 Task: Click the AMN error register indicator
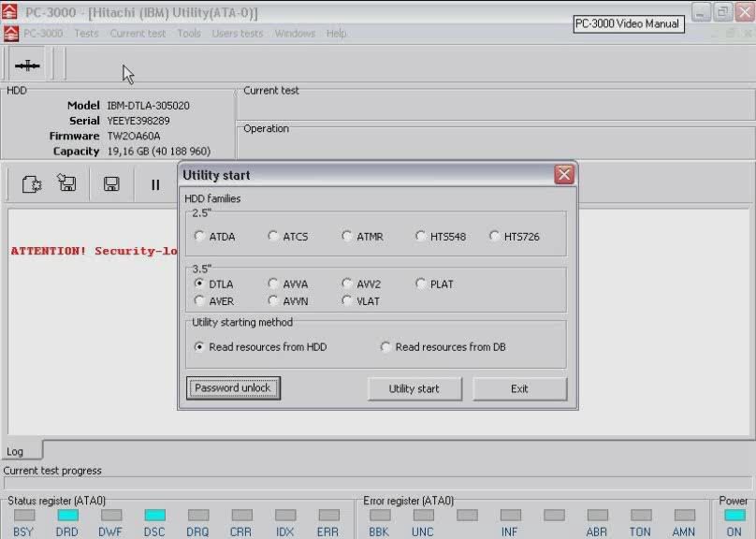click(x=684, y=516)
